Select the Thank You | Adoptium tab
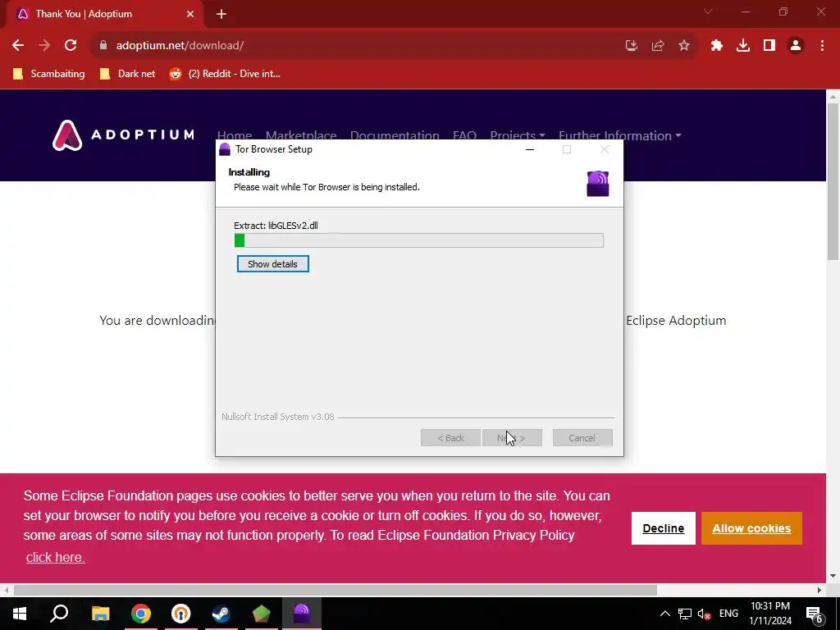 (104, 15)
